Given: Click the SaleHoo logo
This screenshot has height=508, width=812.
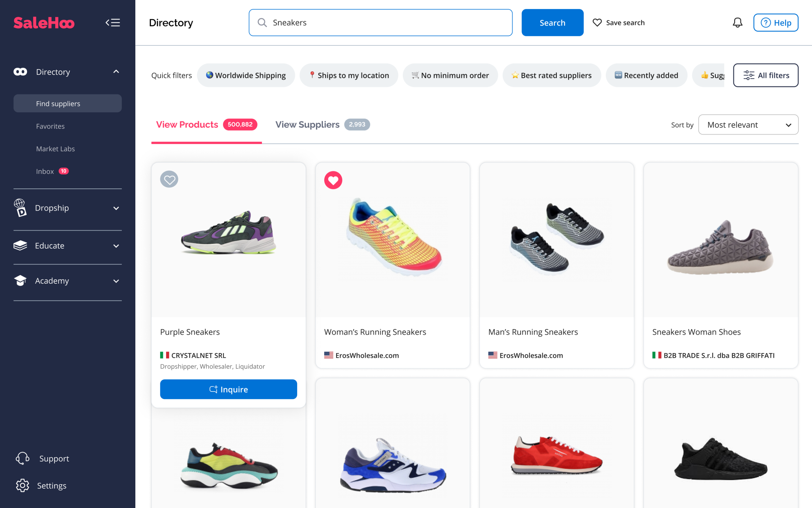Looking at the screenshot, I should coord(44,23).
